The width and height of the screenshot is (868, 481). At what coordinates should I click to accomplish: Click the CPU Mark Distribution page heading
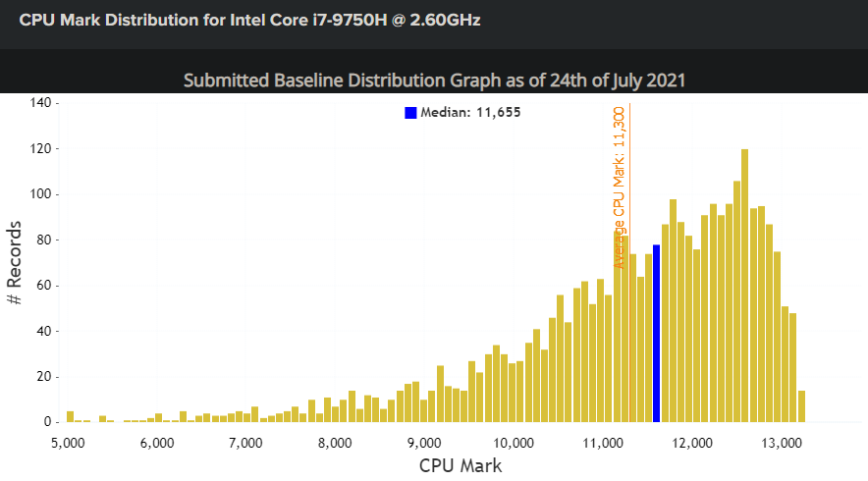coord(249,20)
